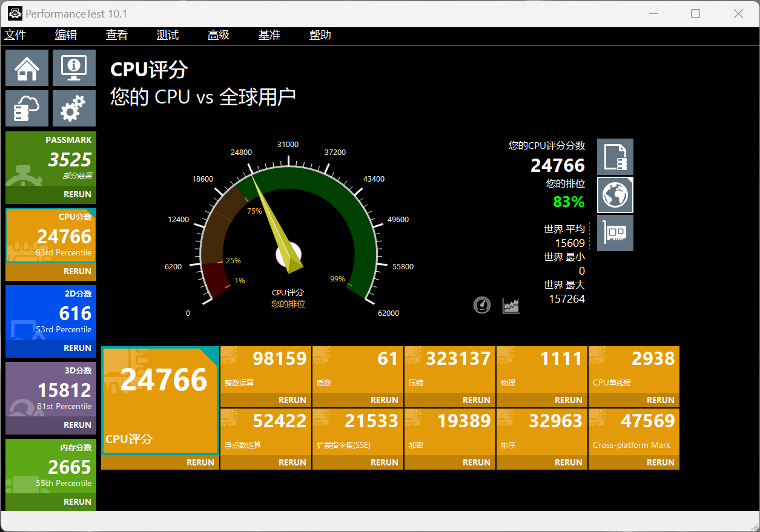Click the 75% gauge marker
760x532 pixels.
254,211
